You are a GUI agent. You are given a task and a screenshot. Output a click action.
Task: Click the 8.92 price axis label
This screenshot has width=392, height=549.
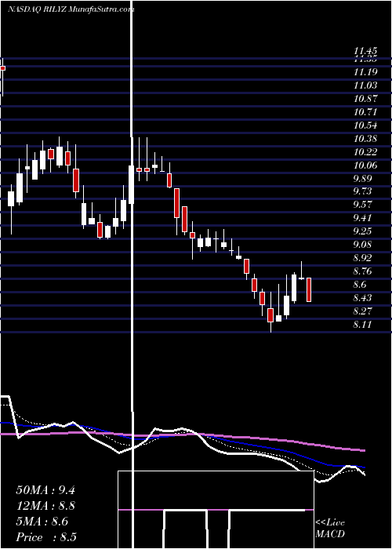[362, 258]
